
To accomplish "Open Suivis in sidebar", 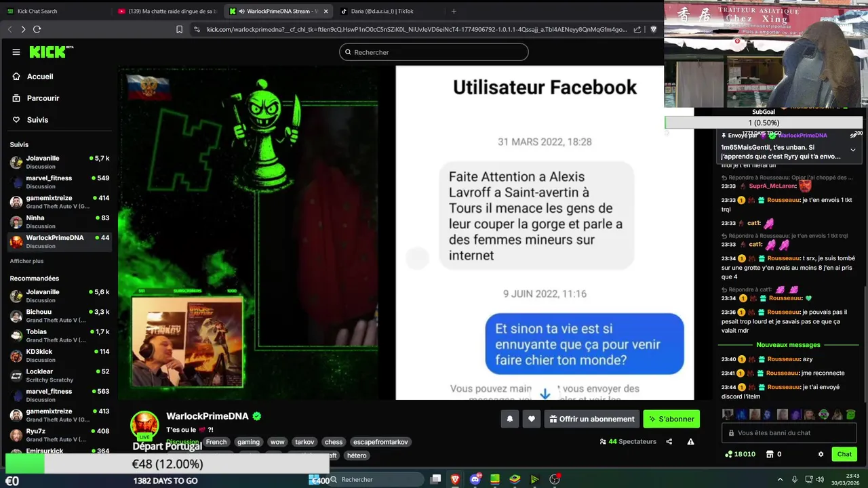I will tap(37, 120).
